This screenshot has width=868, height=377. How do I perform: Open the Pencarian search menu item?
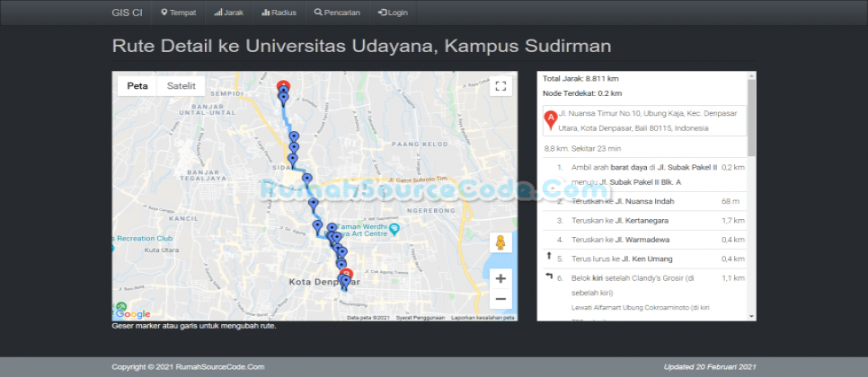tap(337, 13)
